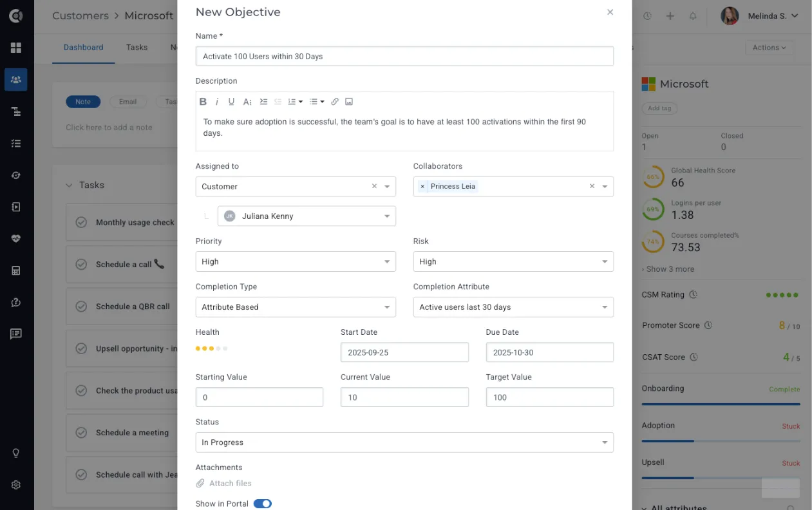Insert a link into the Description
Viewport: 812px width, 510px height.
[x=335, y=102]
